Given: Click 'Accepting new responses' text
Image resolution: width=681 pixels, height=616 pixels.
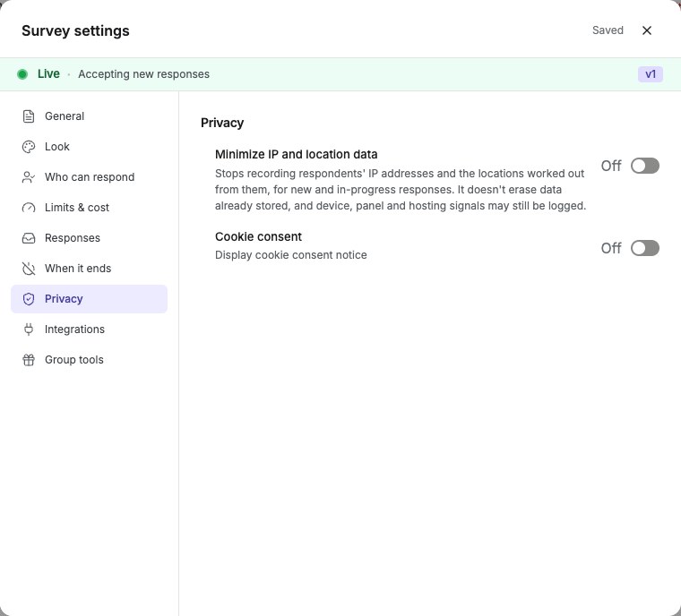Looking at the screenshot, I should point(143,74).
